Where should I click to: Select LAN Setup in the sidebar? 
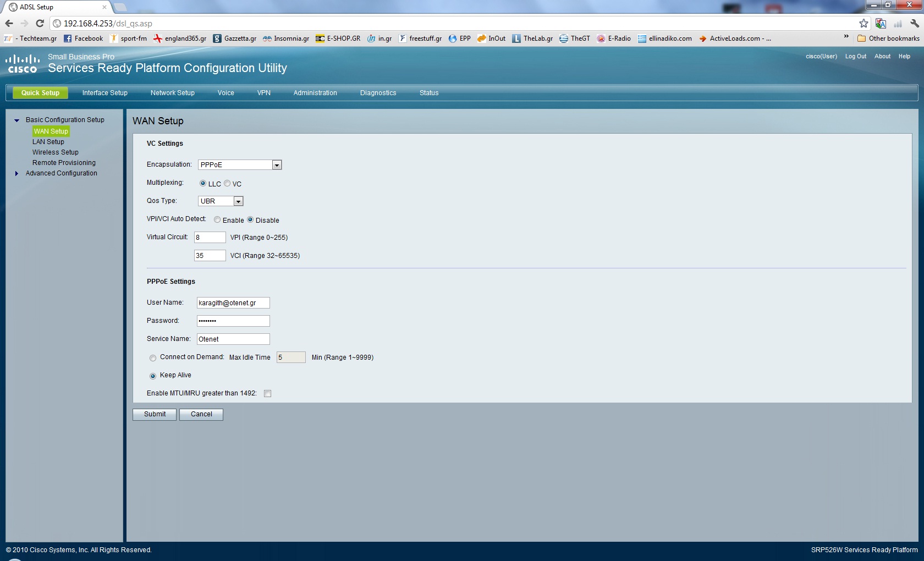[x=48, y=142]
